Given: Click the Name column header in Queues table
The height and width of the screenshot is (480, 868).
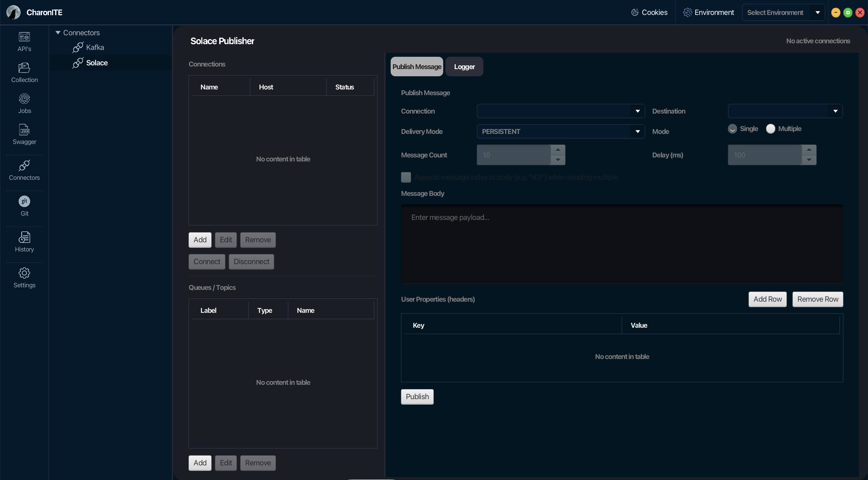Looking at the screenshot, I should (x=331, y=311).
